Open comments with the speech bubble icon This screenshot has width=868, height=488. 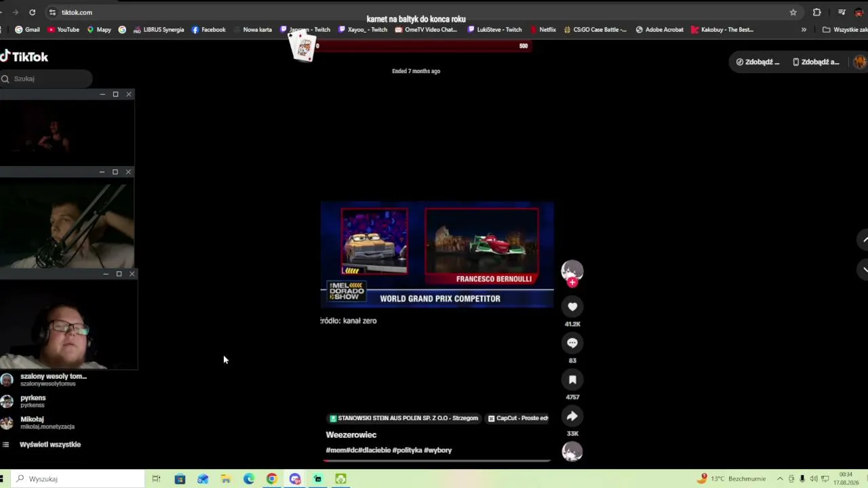pos(572,343)
